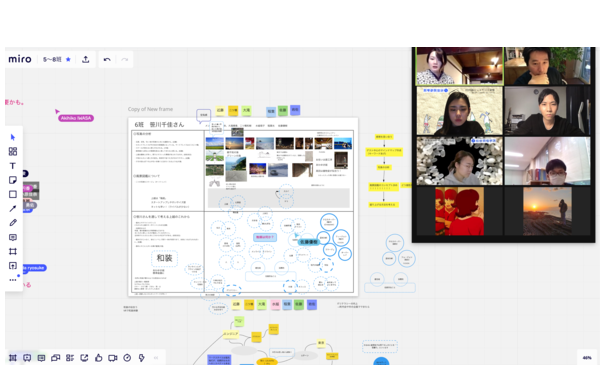Screen dimensions: 600x375
Task: Open the zoom level 46% control
Action: (587, 358)
